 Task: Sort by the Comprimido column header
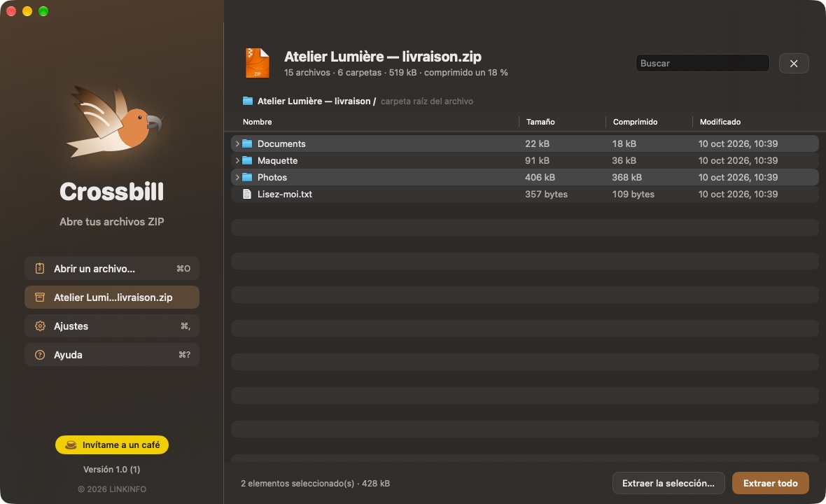point(636,122)
